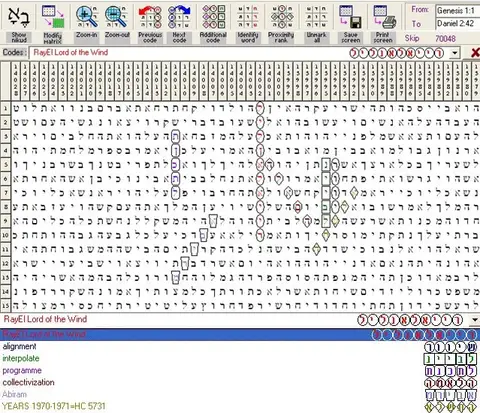This screenshot has height=413, width=480.
Task: Select the programme code row
Action: pos(240,370)
